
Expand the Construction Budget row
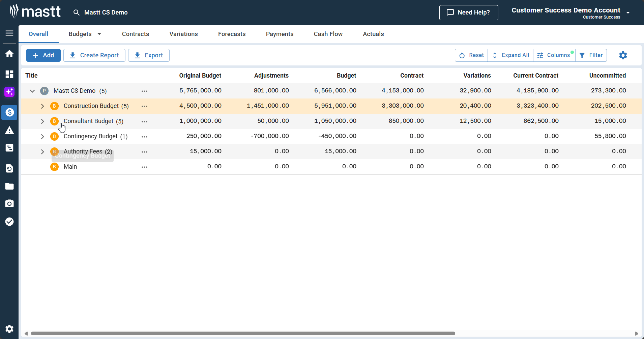point(42,106)
